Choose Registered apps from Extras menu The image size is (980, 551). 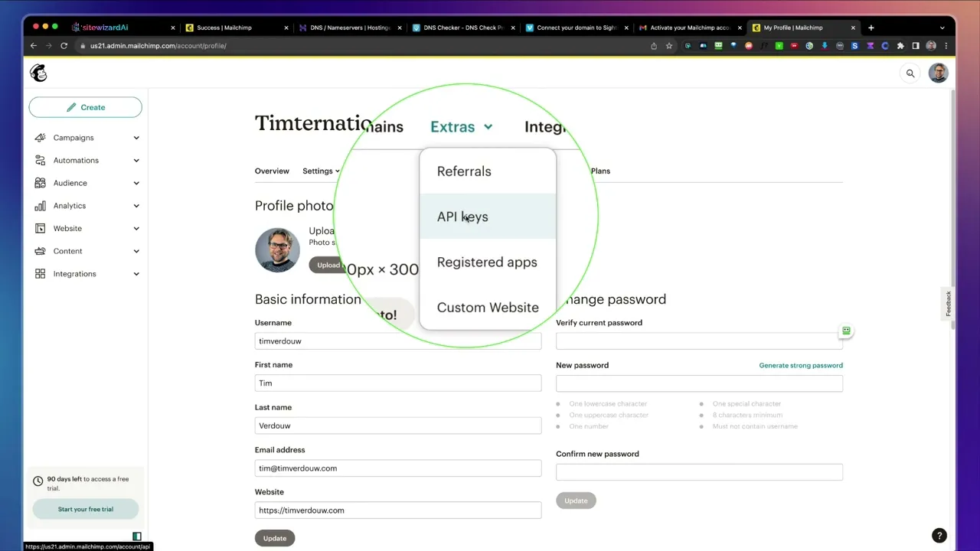[488, 262]
